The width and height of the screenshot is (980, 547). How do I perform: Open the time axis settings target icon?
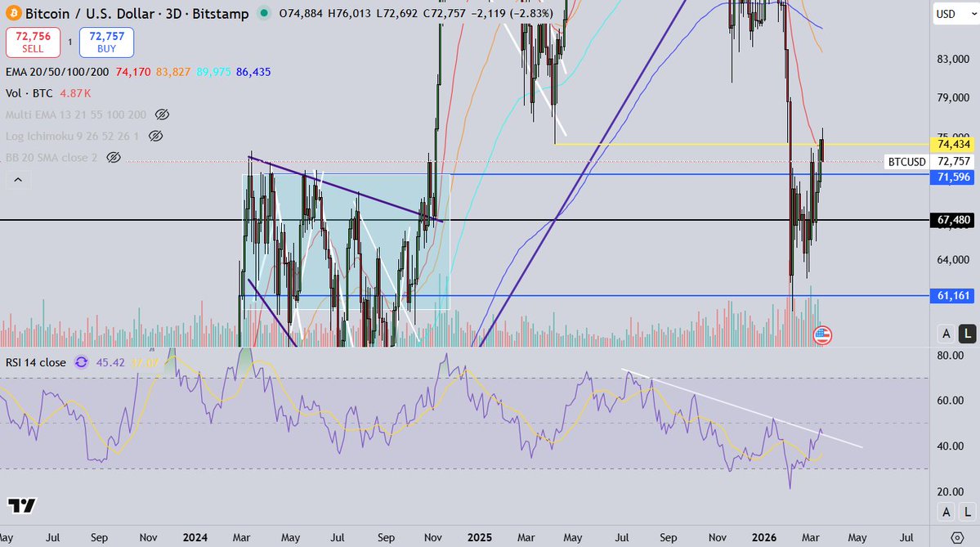[957, 538]
